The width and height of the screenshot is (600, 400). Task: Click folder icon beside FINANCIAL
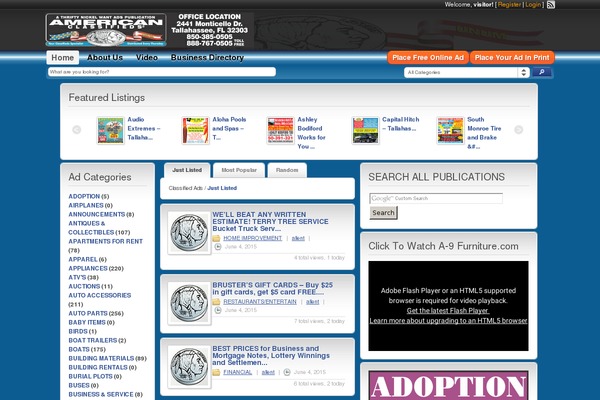[216, 372]
